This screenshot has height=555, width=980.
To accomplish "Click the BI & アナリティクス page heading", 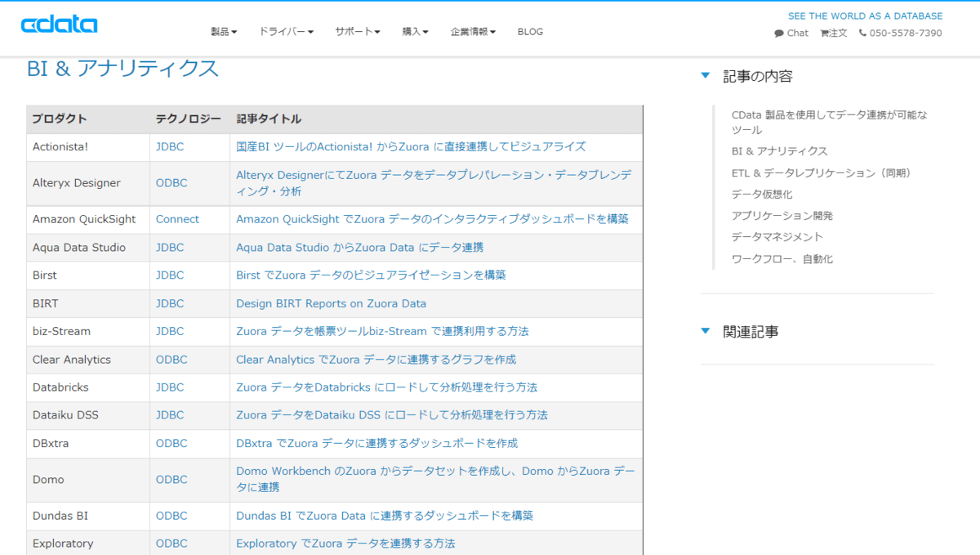I will (x=123, y=69).
